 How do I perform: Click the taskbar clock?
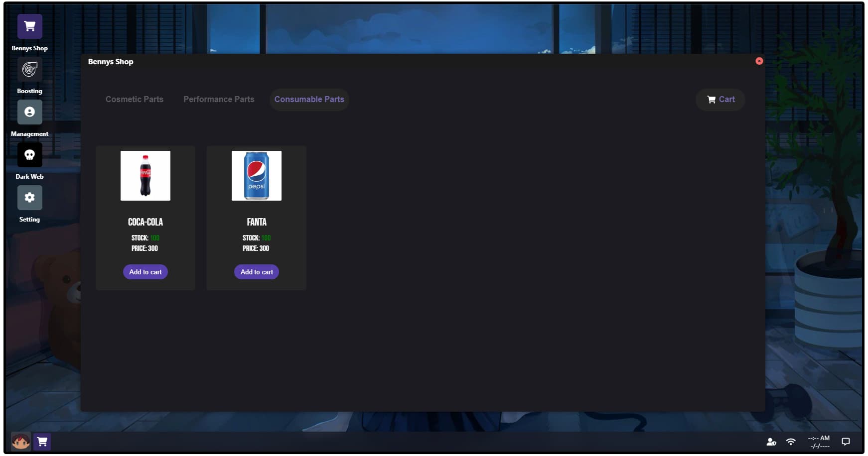click(819, 442)
